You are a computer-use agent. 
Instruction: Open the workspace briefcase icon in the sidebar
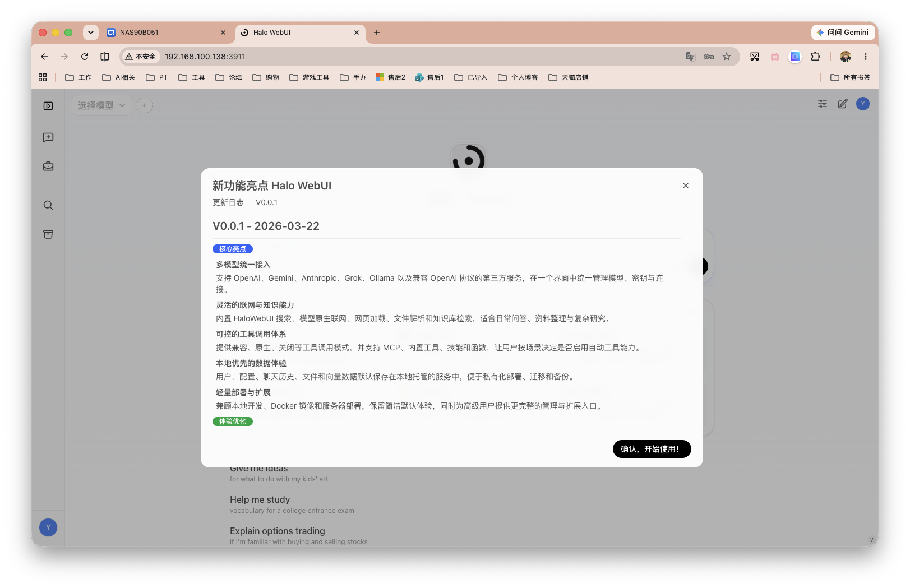click(48, 166)
